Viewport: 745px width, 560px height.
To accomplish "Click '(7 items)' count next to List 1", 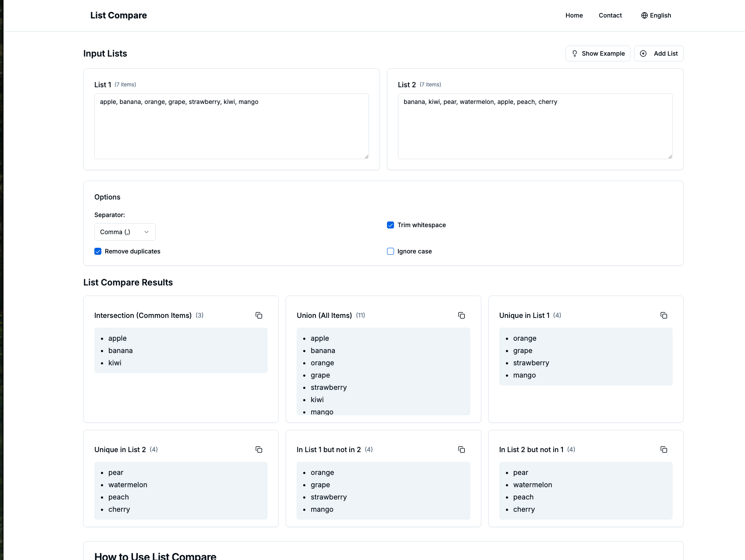I will [125, 85].
